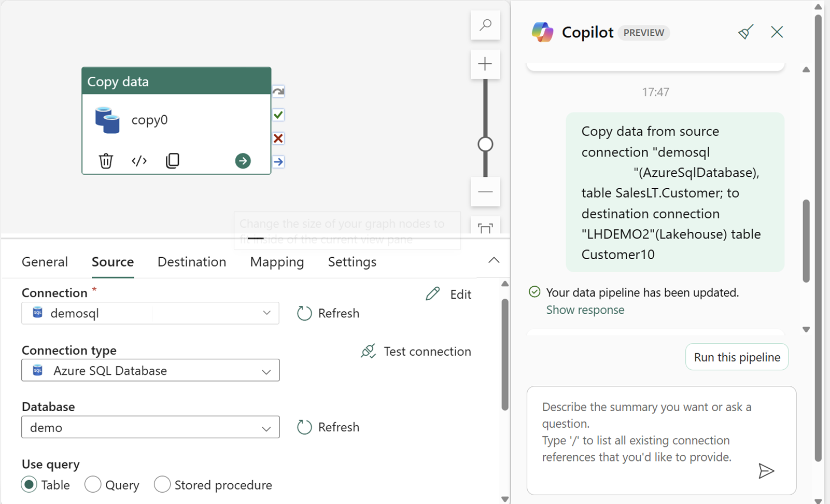This screenshot has width=830, height=504.
Task: Open the Connection type dropdown
Action: coord(150,370)
